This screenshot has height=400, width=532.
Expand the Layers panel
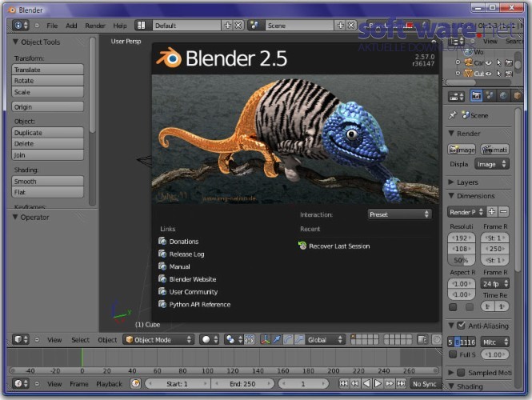pos(451,182)
